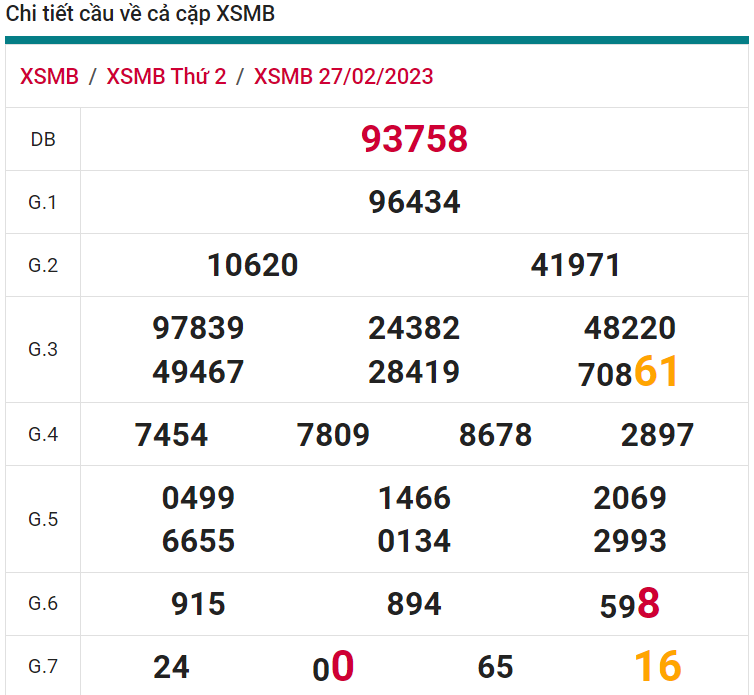Select G.5 number 2993
This screenshot has width=754, height=695.
tap(630, 541)
